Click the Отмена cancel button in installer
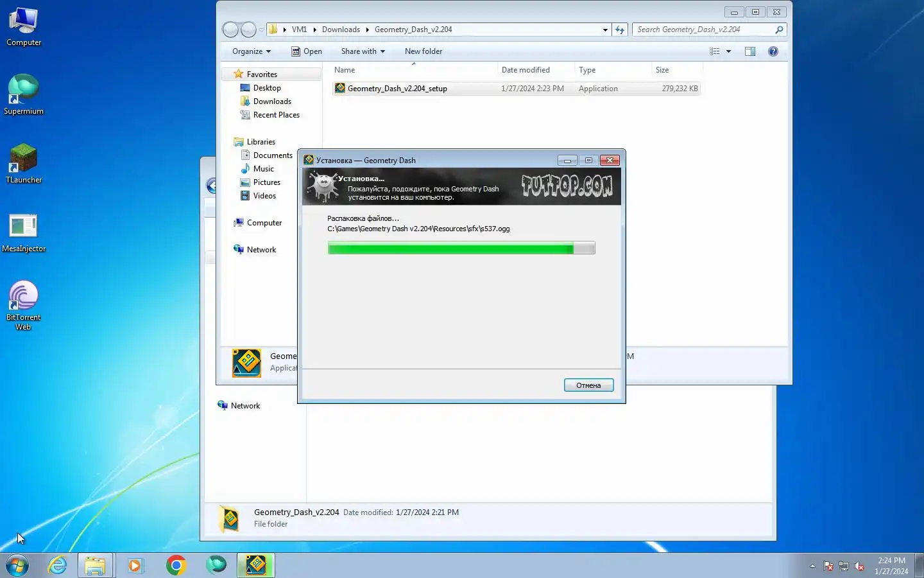The image size is (924, 578). click(x=588, y=385)
